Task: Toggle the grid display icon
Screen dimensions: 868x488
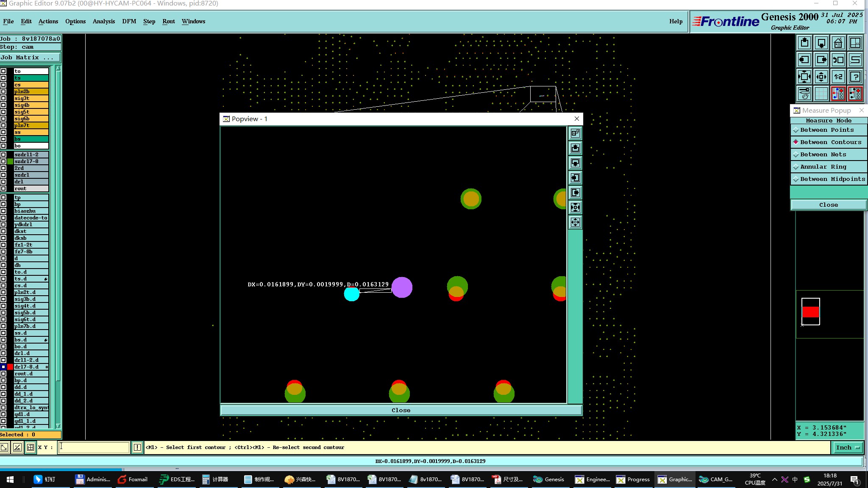Action: [x=821, y=94]
